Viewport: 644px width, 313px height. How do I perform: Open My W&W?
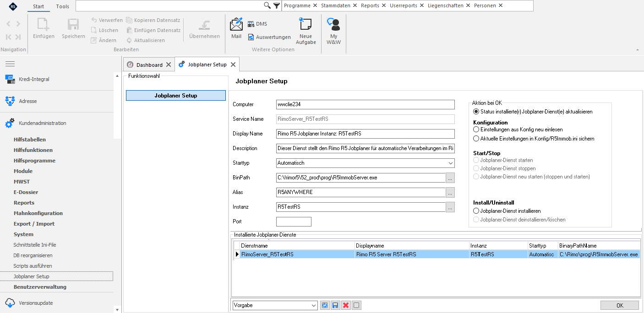coord(333,31)
